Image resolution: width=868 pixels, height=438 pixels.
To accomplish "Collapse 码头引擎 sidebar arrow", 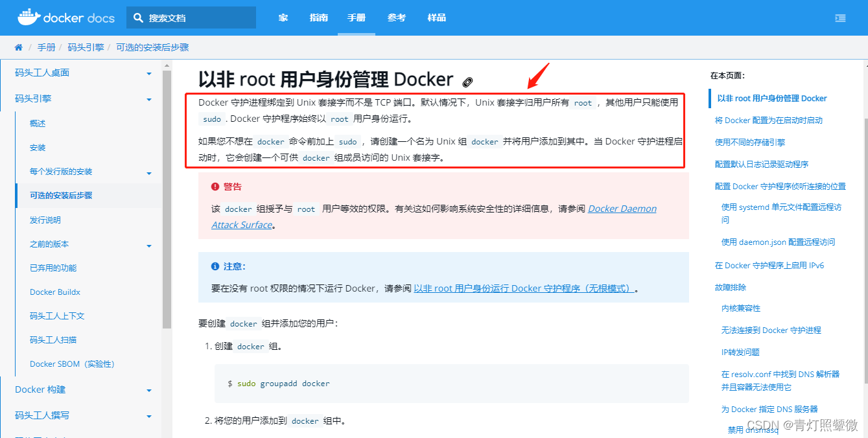I will point(149,99).
